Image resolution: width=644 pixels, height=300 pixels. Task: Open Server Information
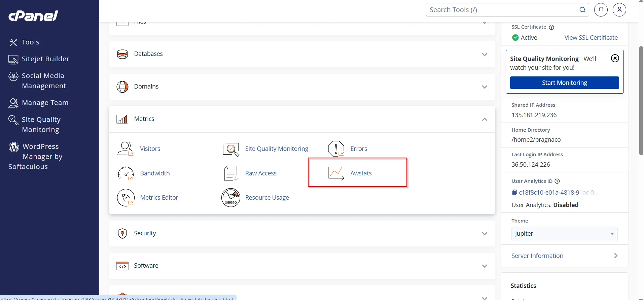[x=537, y=256]
